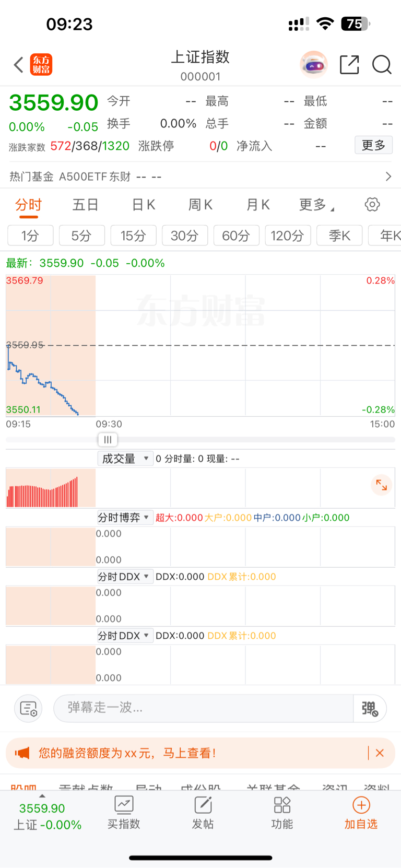Viewport: 401px width, 868px height.
Task: Open the robot assistant avatar icon
Action: [314, 65]
